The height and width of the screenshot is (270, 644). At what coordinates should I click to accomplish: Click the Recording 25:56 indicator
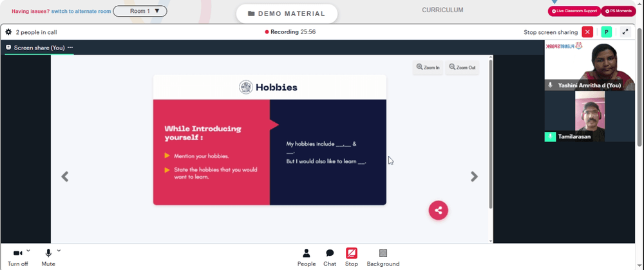(x=290, y=32)
